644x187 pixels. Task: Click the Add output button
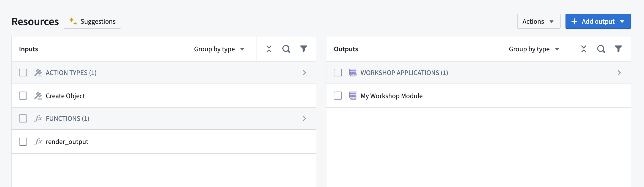[x=598, y=21]
